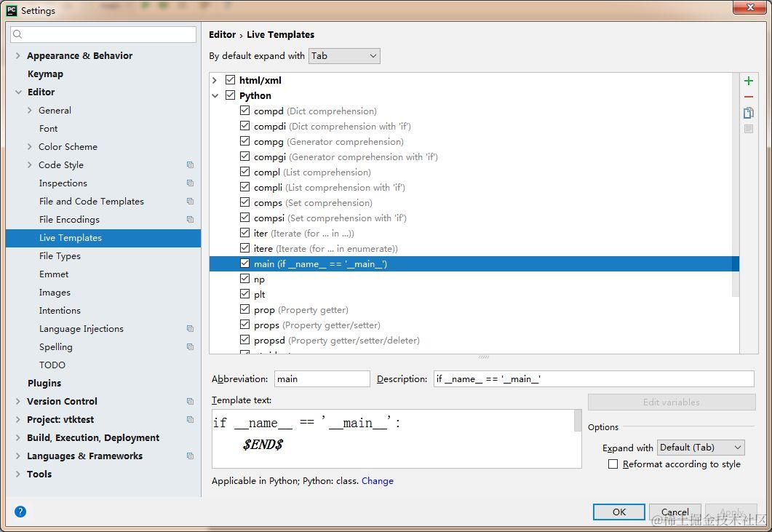
Task: Click project-level icon beside File and Code Templates
Action: [x=190, y=202]
